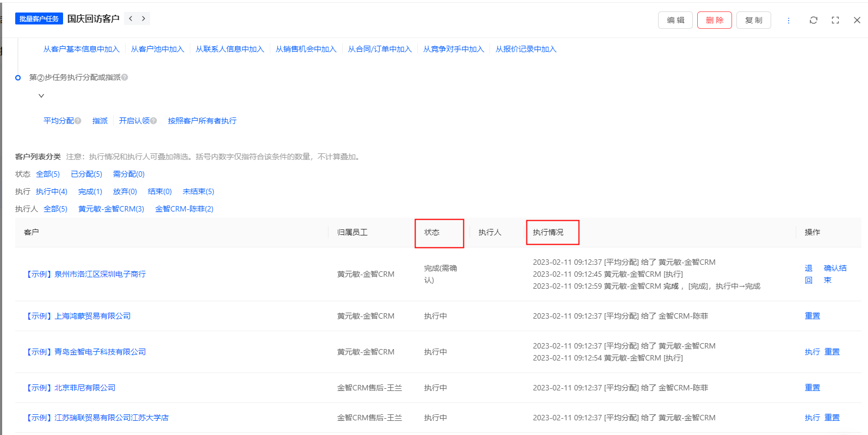This screenshot has height=435, width=868.
Task: Click the 国庆回访客户 task title
Action: click(x=94, y=18)
